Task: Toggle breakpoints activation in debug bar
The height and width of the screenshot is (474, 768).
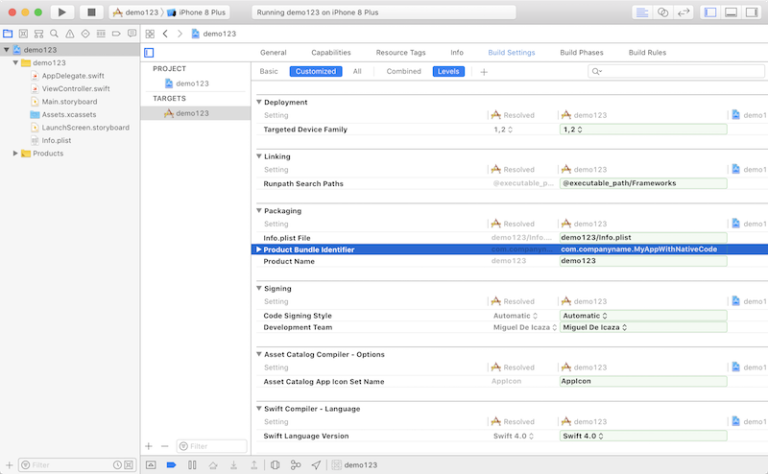Action: point(171,465)
